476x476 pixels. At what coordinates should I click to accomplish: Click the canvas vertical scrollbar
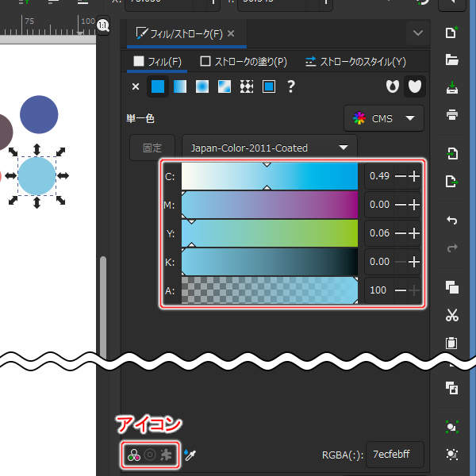(x=103, y=306)
